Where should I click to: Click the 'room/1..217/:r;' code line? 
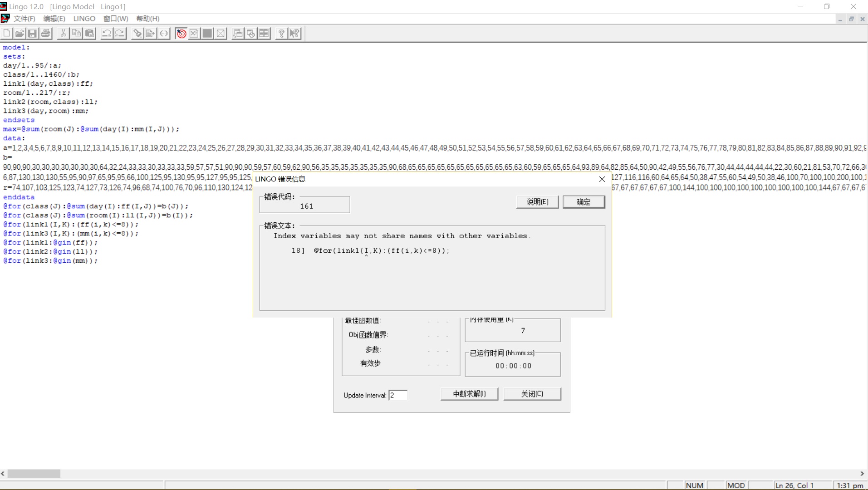(x=37, y=93)
